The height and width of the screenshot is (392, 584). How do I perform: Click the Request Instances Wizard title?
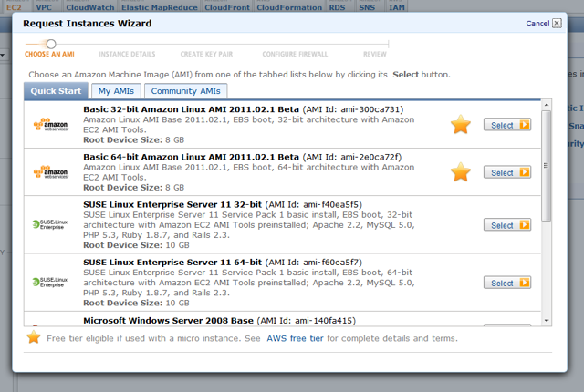pos(88,24)
